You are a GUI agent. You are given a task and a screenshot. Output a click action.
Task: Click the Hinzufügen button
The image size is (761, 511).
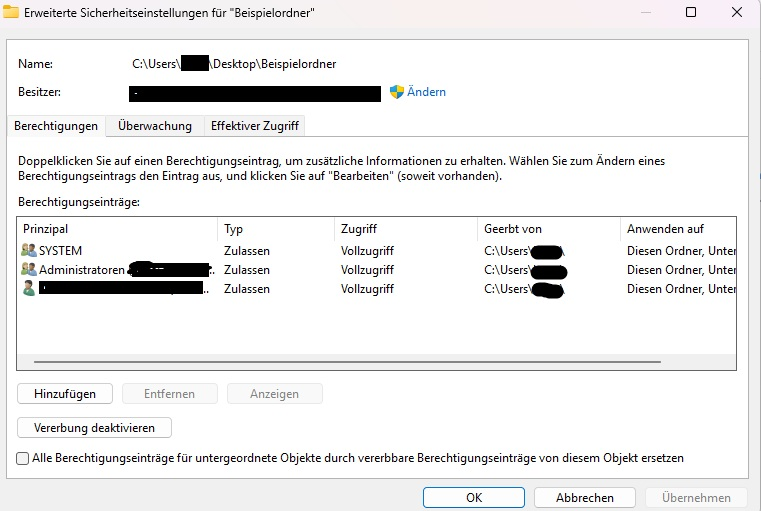pyautogui.click(x=65, y=394)
